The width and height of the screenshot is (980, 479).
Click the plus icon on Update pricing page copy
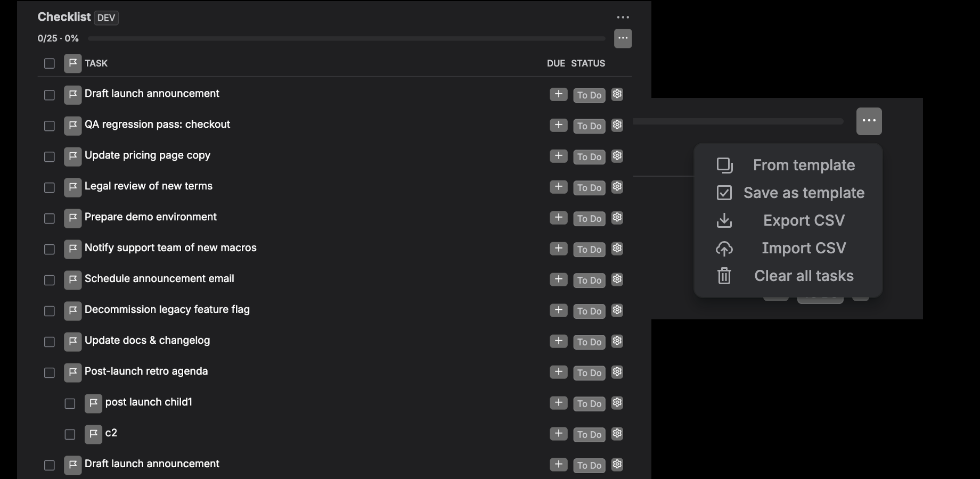(x=558, y=156)
